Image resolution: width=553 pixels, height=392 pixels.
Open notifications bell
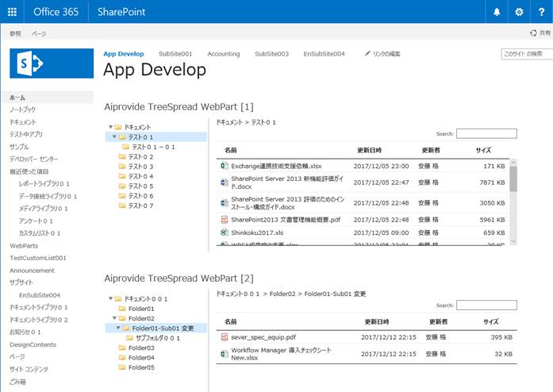click(x=497, y=12)
